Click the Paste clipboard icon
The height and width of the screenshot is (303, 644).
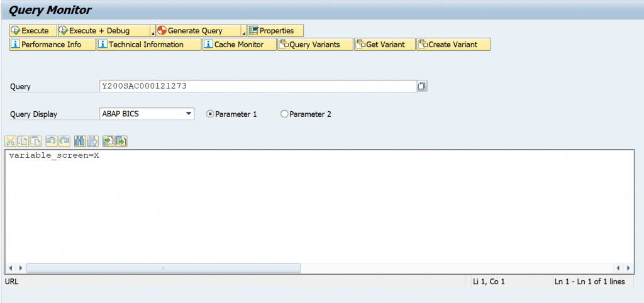pos(36,141)
